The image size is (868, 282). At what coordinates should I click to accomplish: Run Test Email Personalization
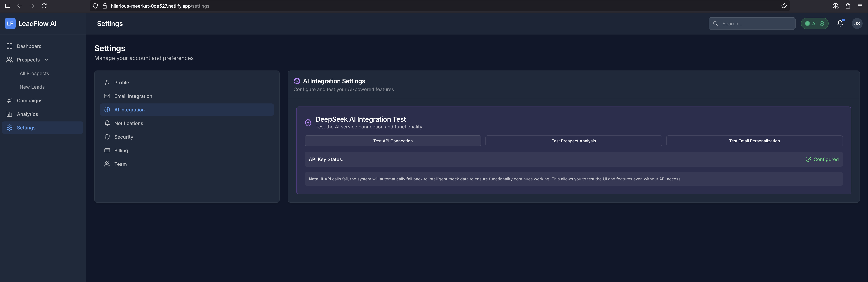tap(754, 141)
